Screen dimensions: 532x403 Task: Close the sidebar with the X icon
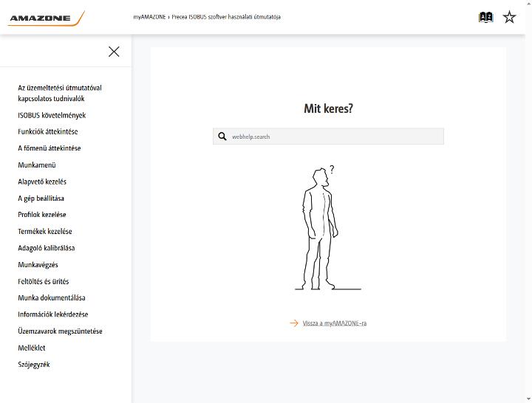tap(114, 52)
